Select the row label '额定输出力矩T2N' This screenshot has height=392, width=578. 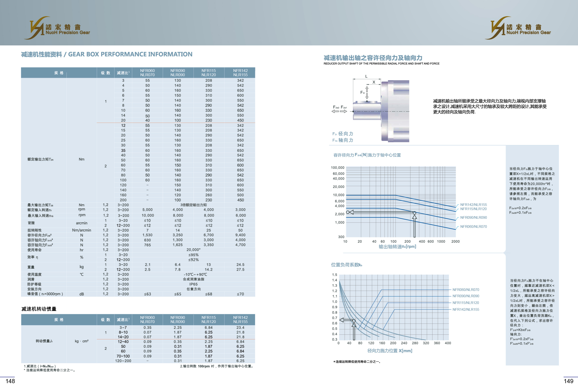click(x=40, y=159)
